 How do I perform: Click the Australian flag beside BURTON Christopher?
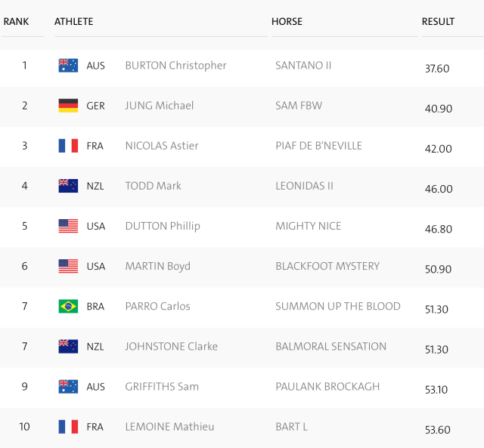(68, 66)
